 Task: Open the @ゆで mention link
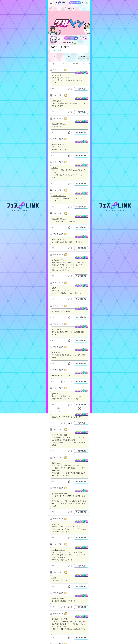pos(54,578)
